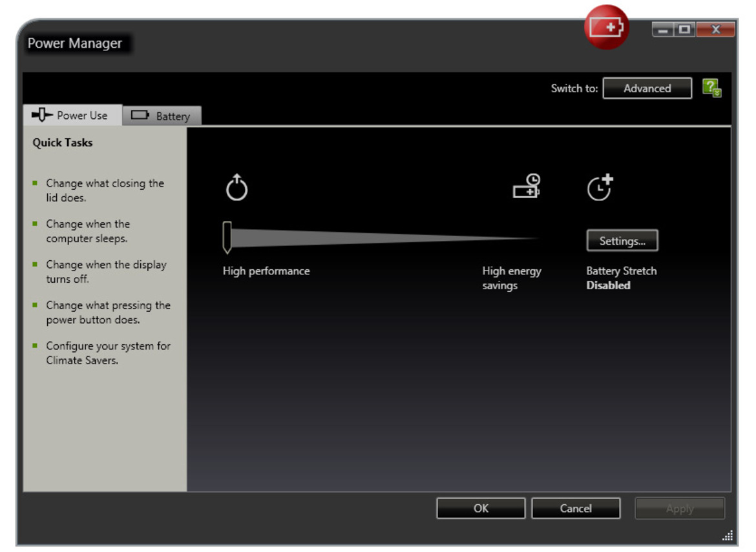Image resolution: width=756 pixels, height=552 pixels.
Task: Switch to the Power Use tab
Action: tap(73, 115)
